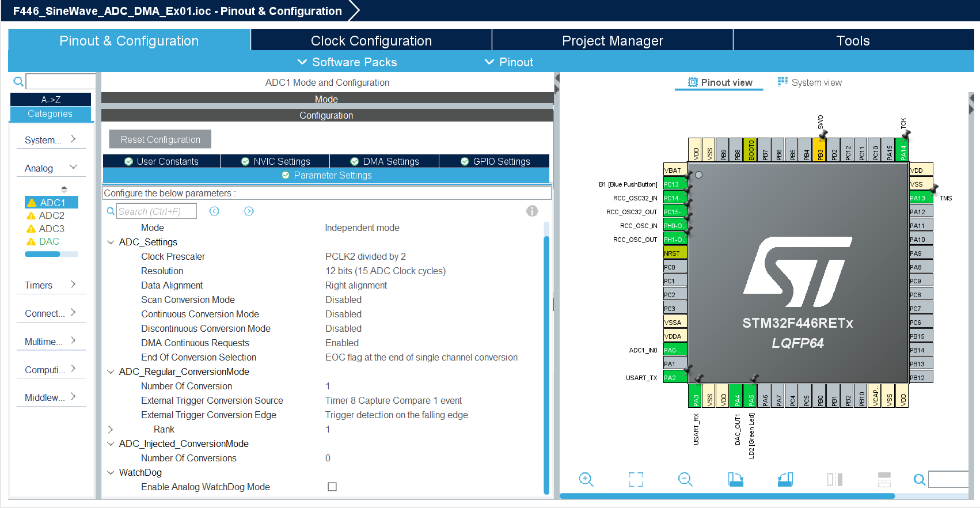Enable Analog WatchDog Mode checkbox
Screen dimensions: 980x508
click(332, 487)
